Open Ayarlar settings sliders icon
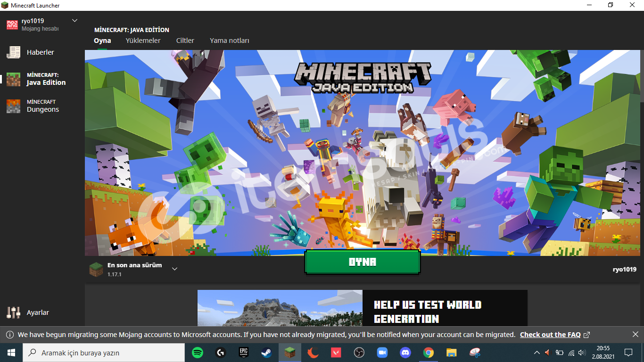 [x=13, y=313]
